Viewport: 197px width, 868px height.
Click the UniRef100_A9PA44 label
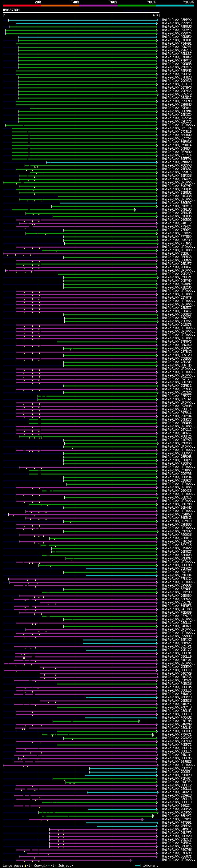click(176, 108)
